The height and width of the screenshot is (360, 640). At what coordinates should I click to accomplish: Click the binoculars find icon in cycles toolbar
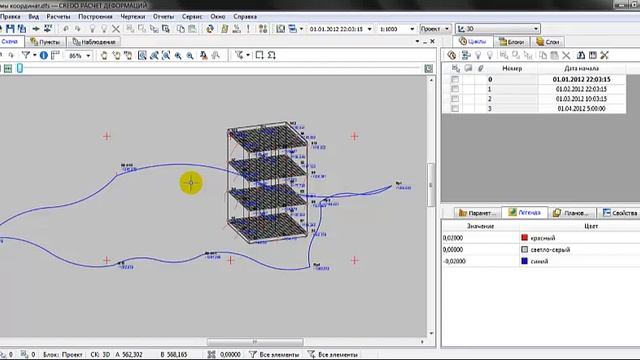(581, 55)
